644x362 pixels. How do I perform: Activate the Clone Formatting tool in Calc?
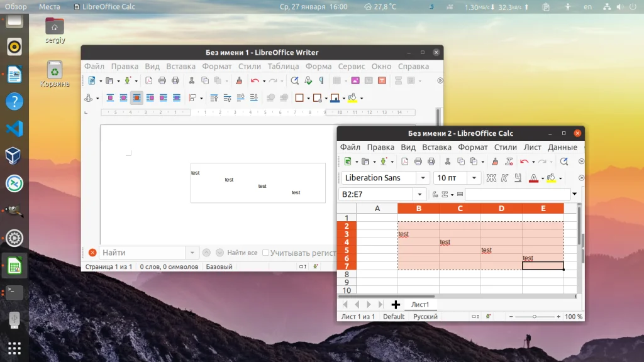495,161
